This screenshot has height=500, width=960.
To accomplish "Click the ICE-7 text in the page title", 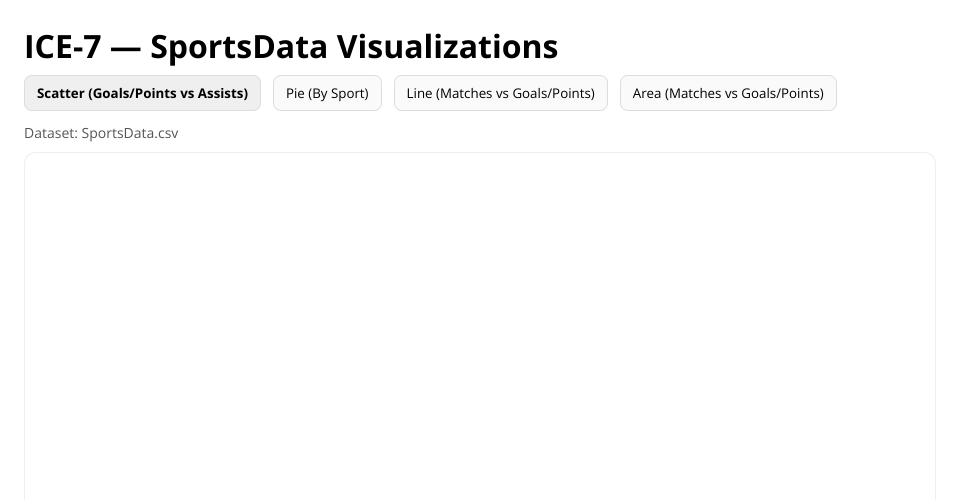I will 62,46.
